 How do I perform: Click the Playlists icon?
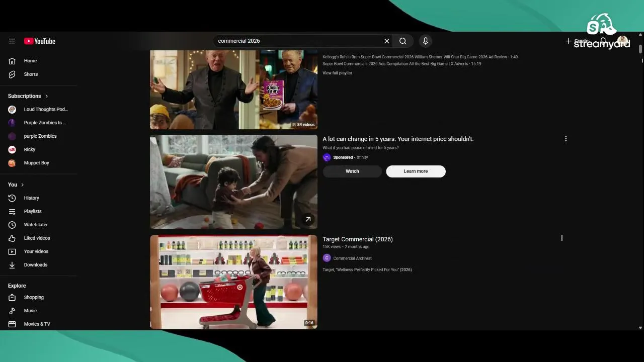click(12, 212)
